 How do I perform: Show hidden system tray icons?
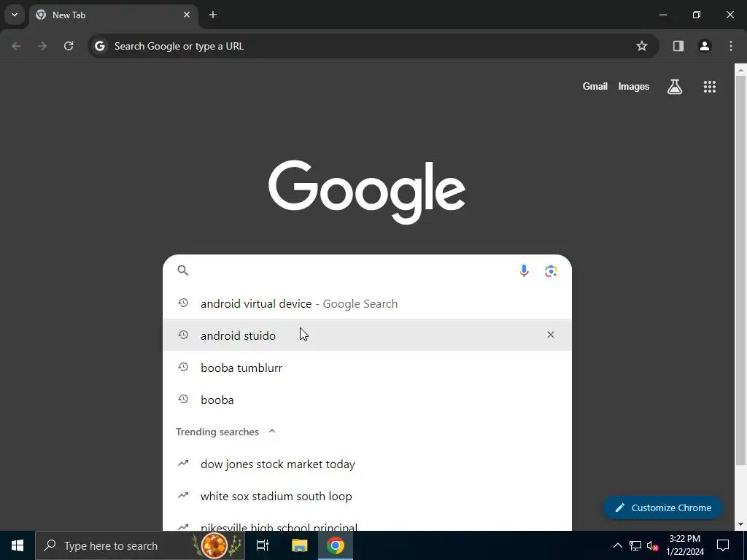pos(617,545)
